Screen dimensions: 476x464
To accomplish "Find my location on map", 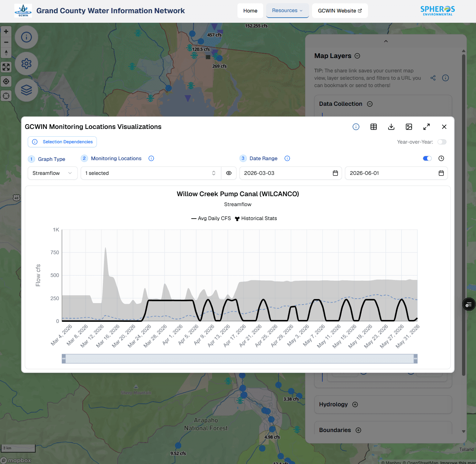I will coord(6,82).
